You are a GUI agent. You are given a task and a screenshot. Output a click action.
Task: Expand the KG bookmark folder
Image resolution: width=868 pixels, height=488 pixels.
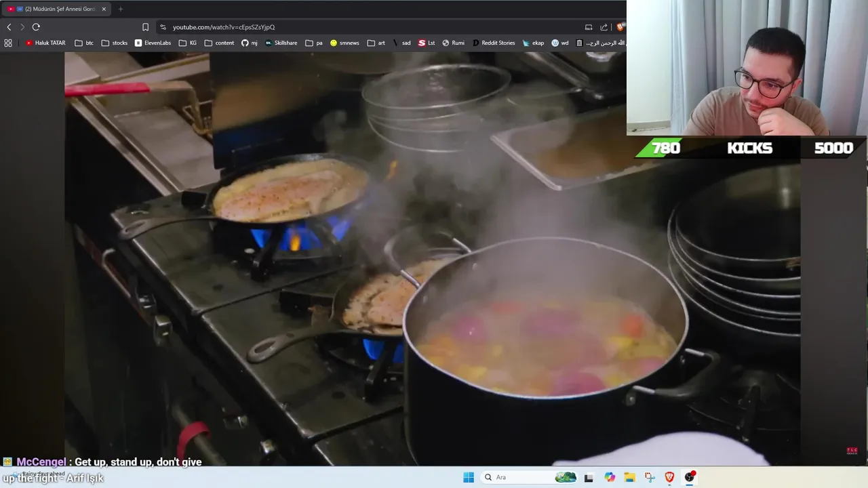188,43
